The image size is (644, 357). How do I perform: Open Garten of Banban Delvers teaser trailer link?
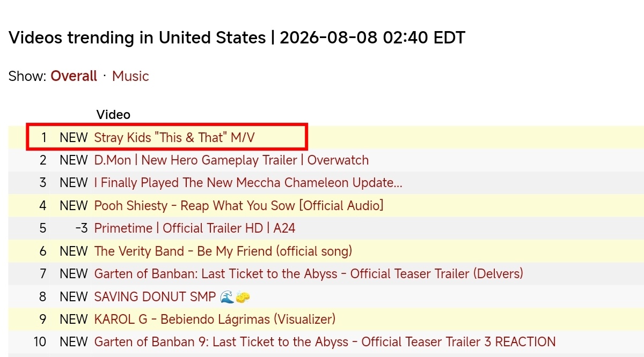(309, 274)
